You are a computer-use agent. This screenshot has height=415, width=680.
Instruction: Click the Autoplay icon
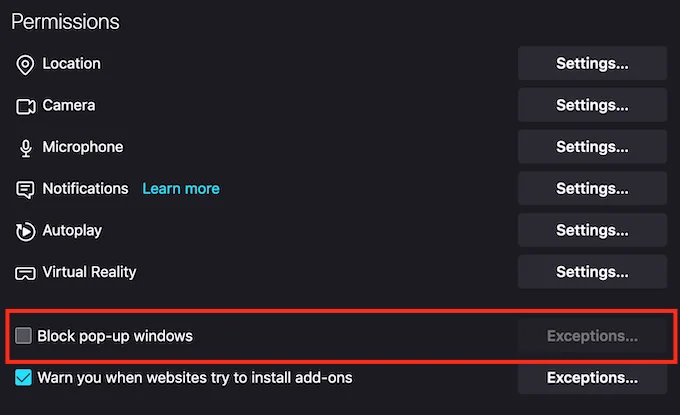pyautogui.click(x=25, y=231)
